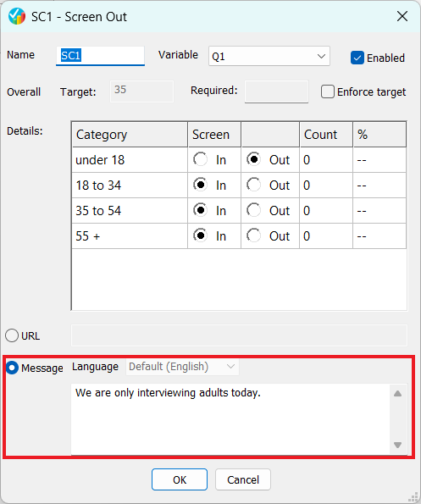Click the message scrollbar down arrow

coord(397,445)
